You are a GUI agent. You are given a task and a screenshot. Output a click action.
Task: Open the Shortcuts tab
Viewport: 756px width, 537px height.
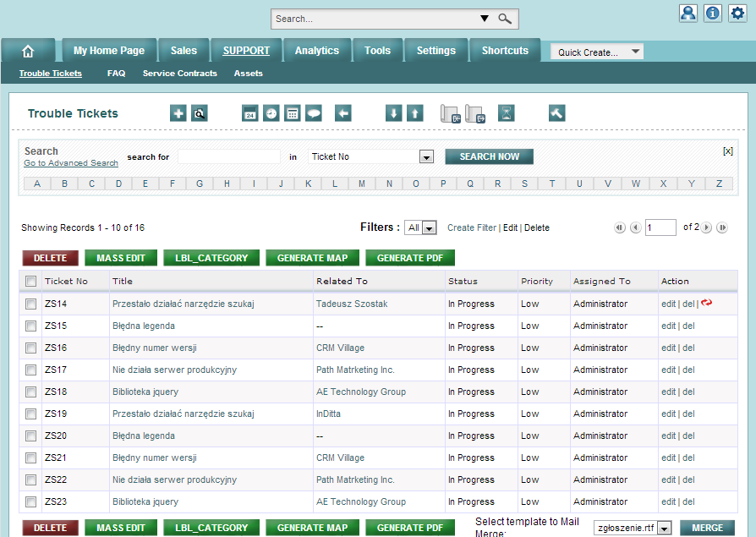click(x=505, y=51)
